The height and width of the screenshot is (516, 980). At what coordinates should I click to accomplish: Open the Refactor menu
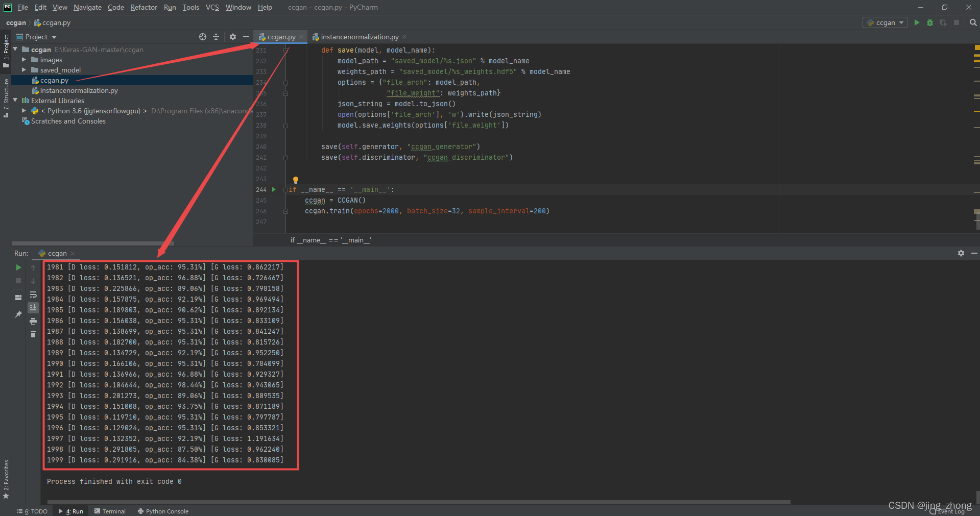click(144, 7)
